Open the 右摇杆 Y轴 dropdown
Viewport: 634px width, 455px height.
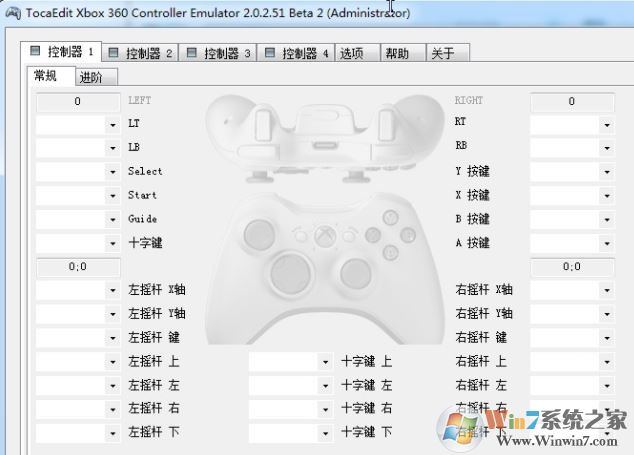pyautogui.click(x=572, y=314)
